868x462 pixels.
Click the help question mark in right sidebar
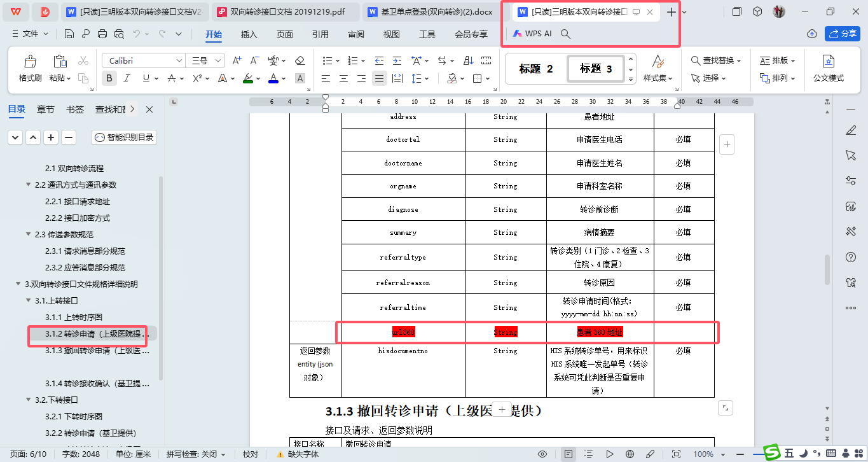[851, 257]
